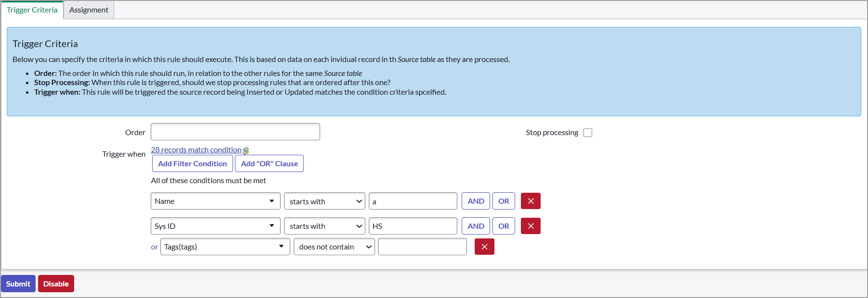Switch to the Assignment tab
The height and width of the screenshot is (298, 868).
(x=89, y=10)
